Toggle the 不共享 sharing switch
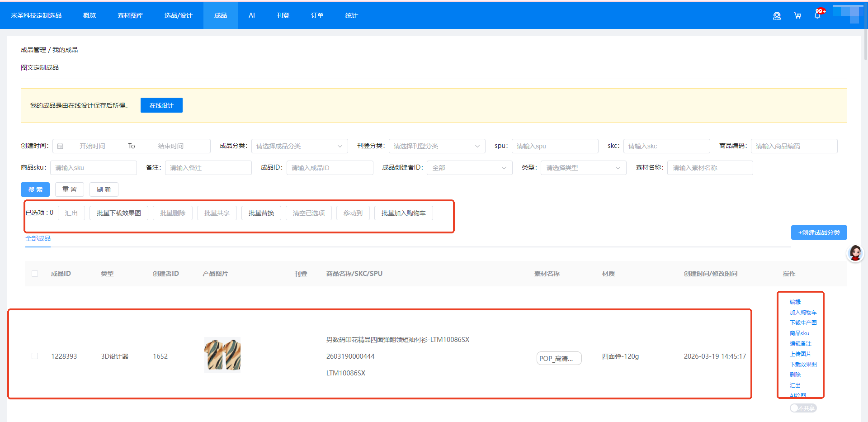The width and height of the screenshot is (868, 422). tap(803, 408)
